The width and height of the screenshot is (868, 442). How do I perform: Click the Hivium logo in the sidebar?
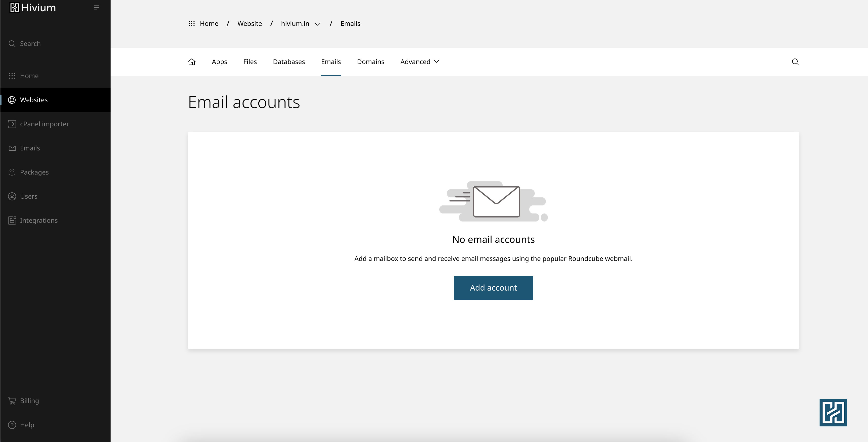point(33,7)
